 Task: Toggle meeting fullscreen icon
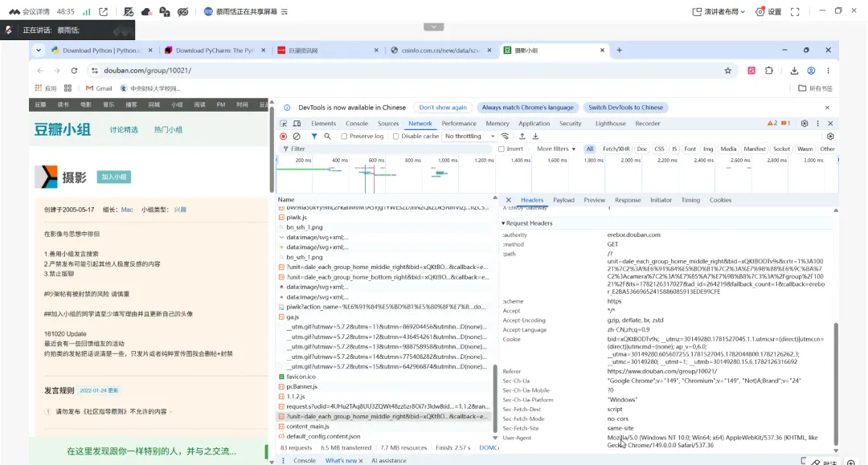click(795, 11)
